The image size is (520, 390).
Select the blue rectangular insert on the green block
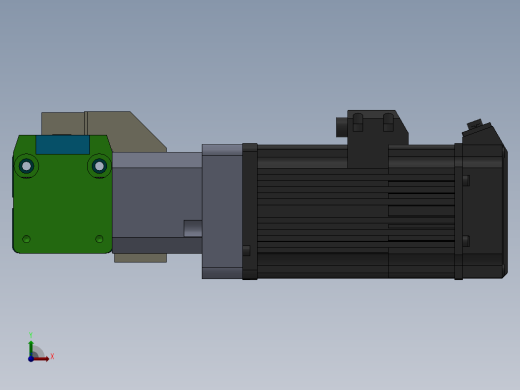(63, 145)
